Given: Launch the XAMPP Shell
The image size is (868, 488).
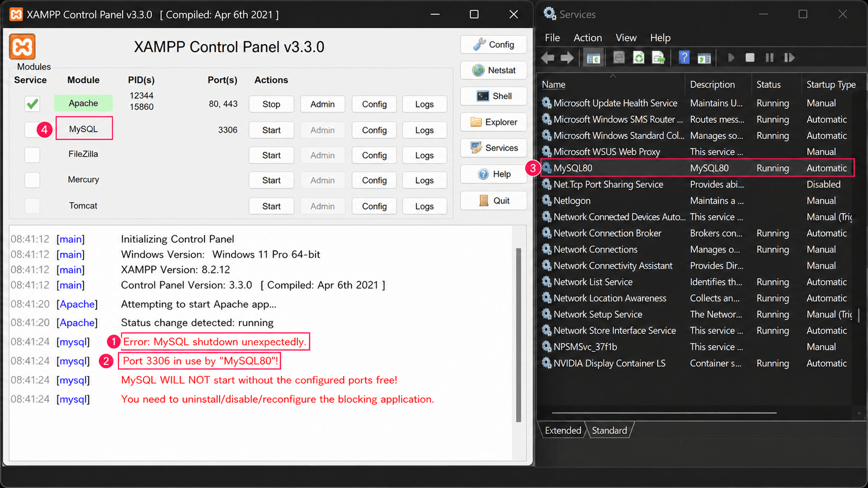Looking at the screenshot, I should tap(494, 96).
